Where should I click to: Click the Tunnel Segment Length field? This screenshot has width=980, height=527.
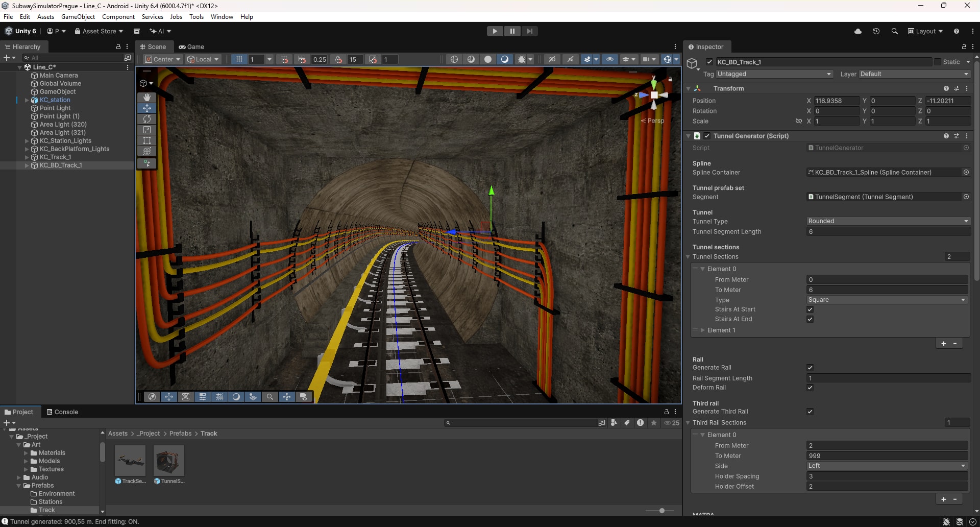[x=888, y=232]
